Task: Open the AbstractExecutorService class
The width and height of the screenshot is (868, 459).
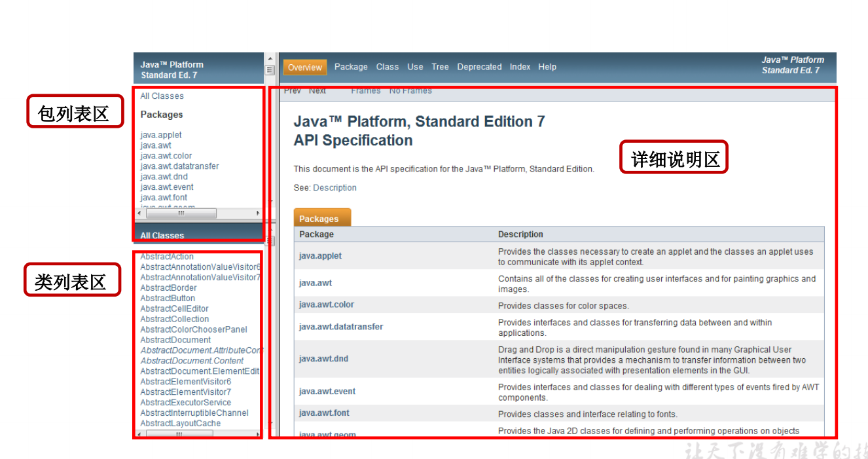Action: [185, 403]
